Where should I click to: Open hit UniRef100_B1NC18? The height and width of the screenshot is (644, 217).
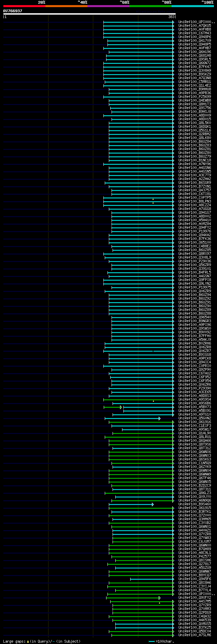coord(195,160)
